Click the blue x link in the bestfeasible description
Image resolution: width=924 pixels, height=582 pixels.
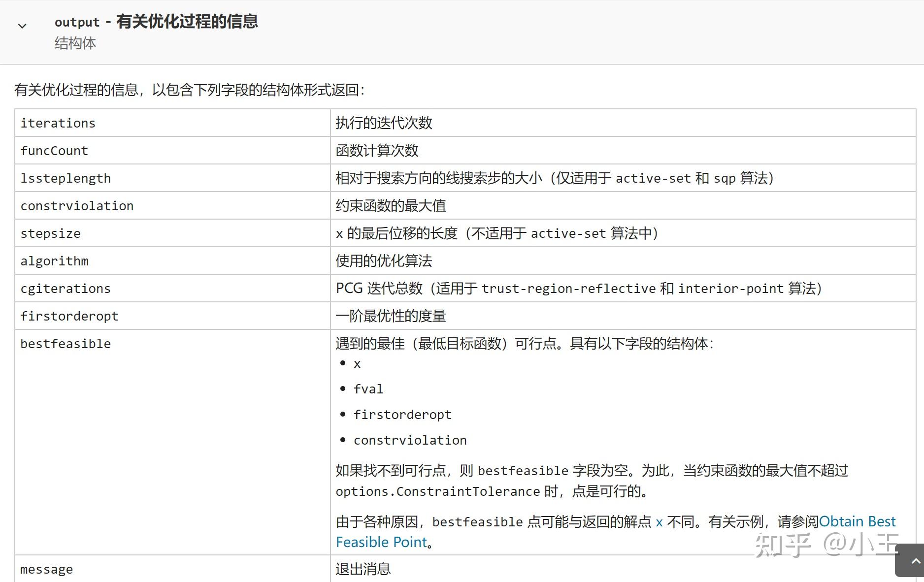click(x=659, y=522)
